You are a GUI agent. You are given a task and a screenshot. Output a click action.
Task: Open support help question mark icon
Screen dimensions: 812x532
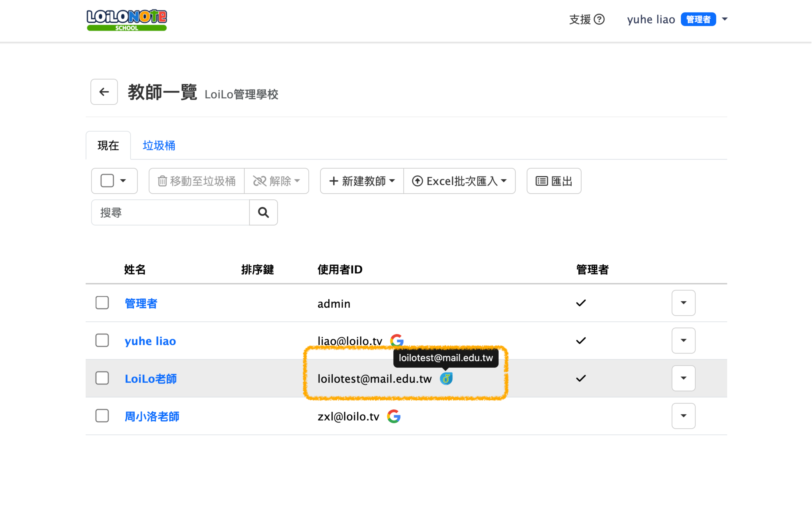599,20
